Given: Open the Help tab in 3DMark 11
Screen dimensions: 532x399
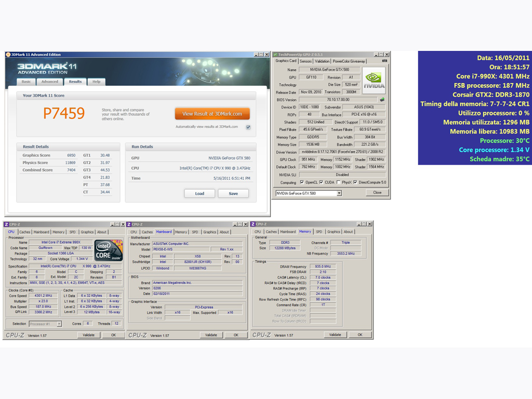Looking at the screenshot, I should click(96, 82).
